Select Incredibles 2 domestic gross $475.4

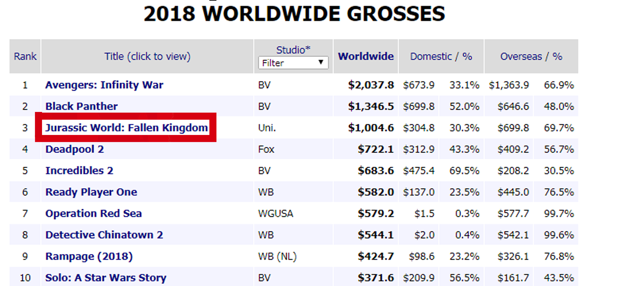(x=419, y=171)
